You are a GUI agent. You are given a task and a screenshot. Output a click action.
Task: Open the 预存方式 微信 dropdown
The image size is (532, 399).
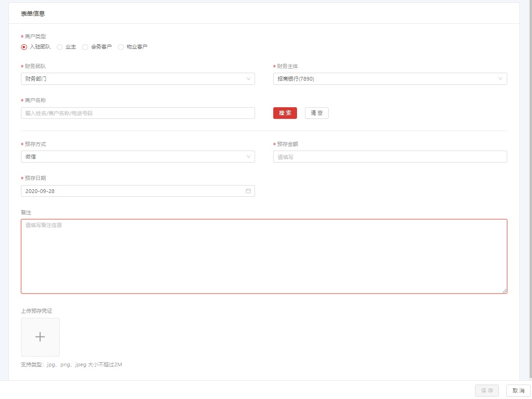[138, 157]
